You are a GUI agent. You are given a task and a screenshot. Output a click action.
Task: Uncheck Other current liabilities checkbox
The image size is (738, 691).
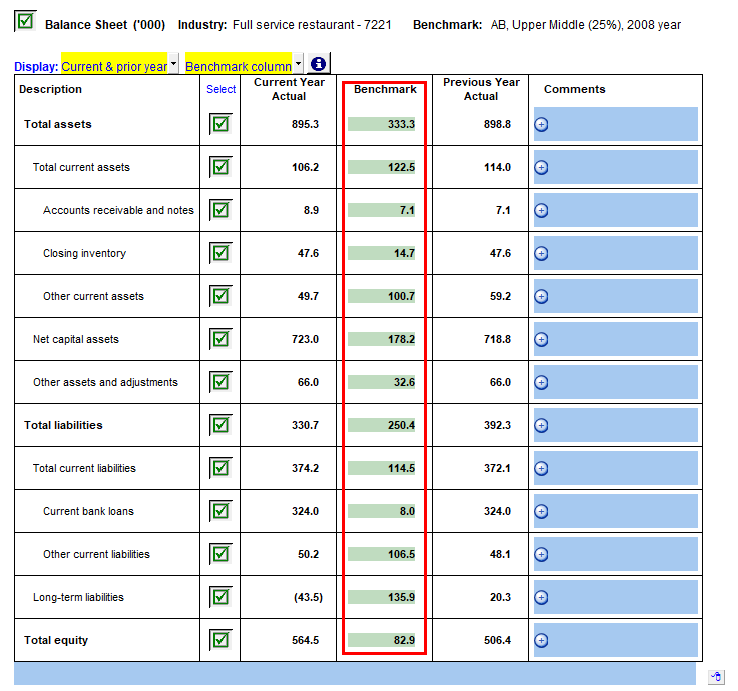pyautogui.click(x=221, y=554)
